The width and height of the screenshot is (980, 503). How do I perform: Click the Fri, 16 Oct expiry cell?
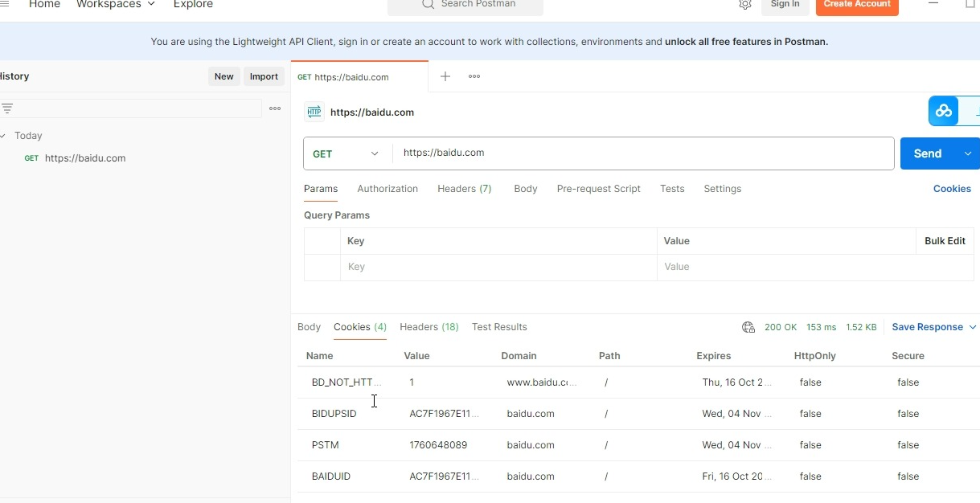(736, 476)
